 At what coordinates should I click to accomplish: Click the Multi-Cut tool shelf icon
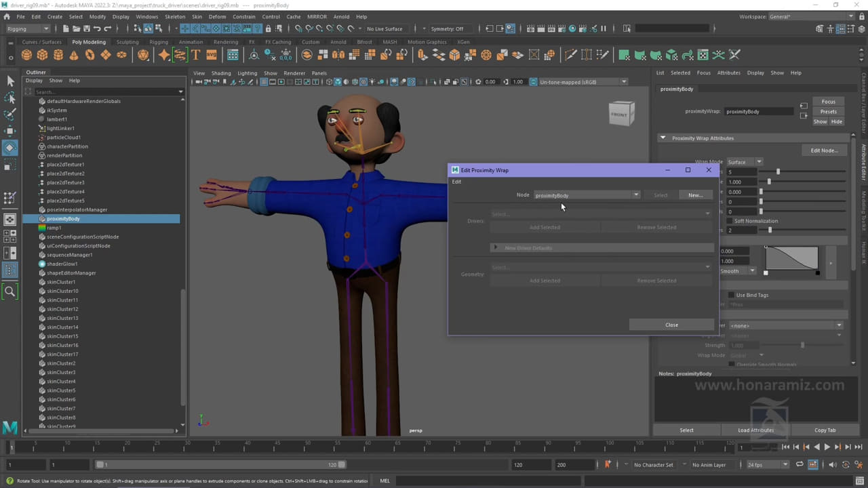click(x=570, y=55)
